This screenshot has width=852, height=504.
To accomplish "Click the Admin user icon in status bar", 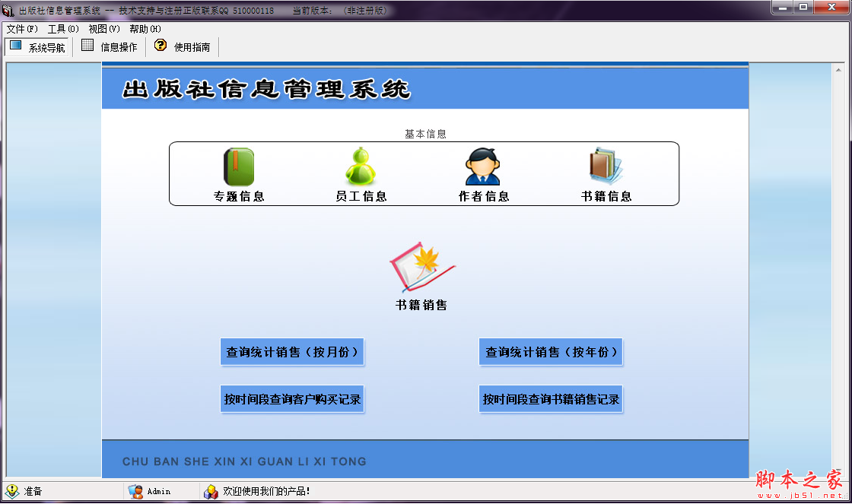I will (x=135, y=492).
